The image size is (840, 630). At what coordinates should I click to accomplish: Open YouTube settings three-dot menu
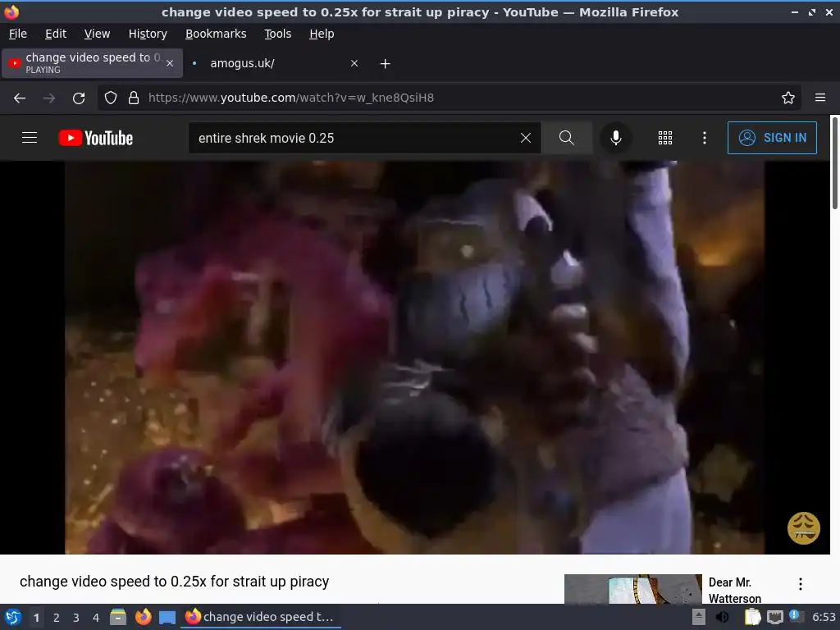[x=705, y=138]
